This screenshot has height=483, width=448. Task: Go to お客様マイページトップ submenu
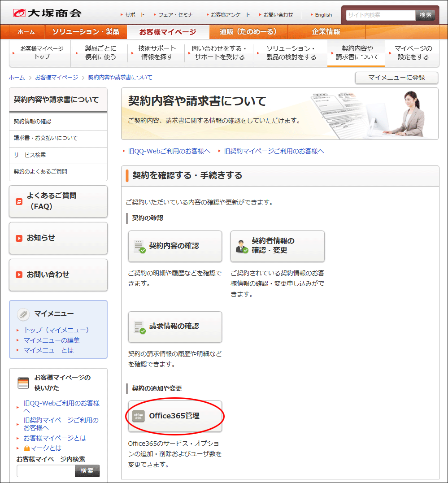tap(40, 53)
